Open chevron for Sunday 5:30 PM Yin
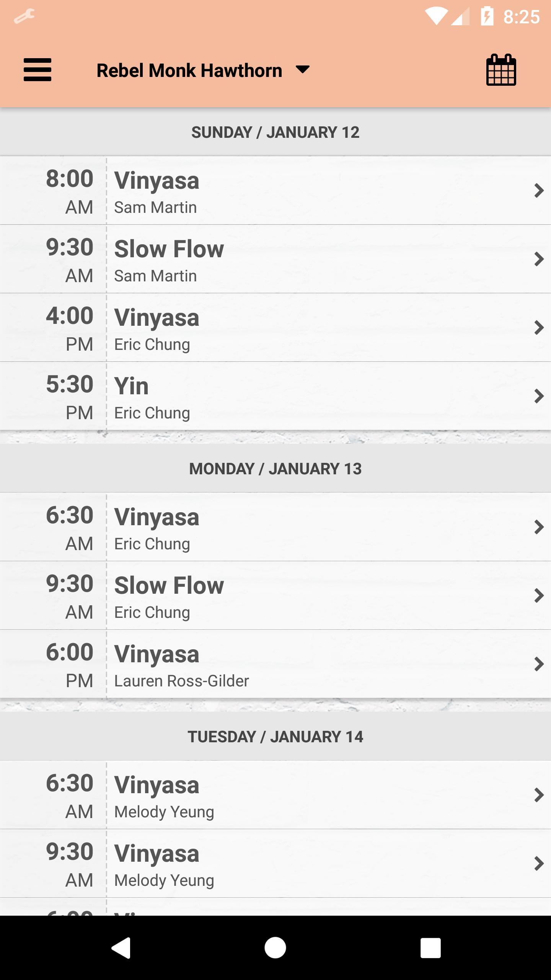The height and width of the screenshot is (980, 551). (539, 396)
